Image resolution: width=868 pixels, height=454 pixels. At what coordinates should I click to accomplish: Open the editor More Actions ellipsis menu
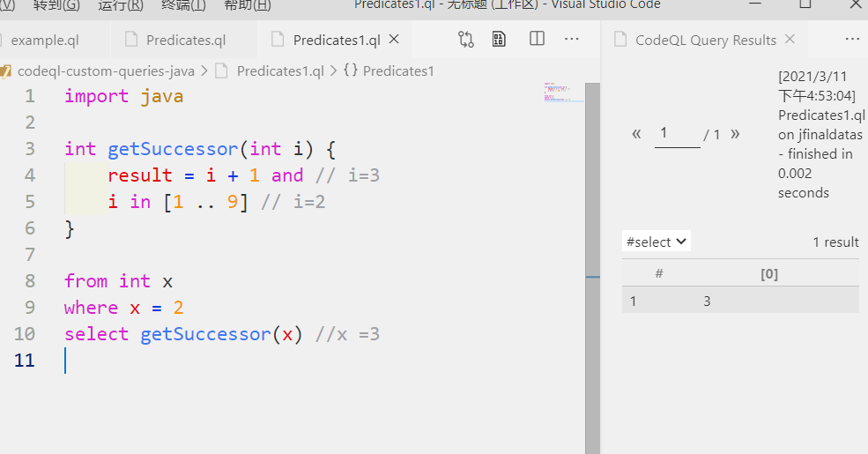(571, 39)
